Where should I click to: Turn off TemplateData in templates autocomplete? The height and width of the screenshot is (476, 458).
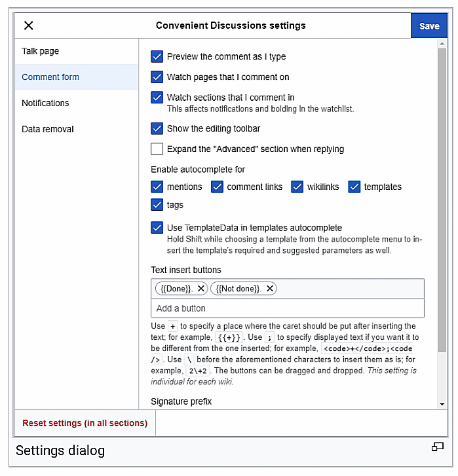(157, 228)
